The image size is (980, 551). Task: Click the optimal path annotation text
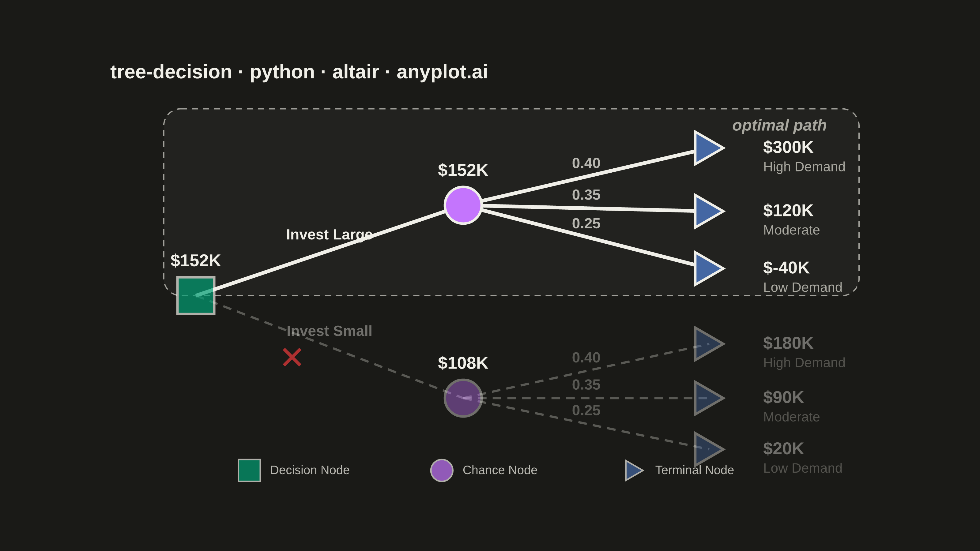click(779, 126)
